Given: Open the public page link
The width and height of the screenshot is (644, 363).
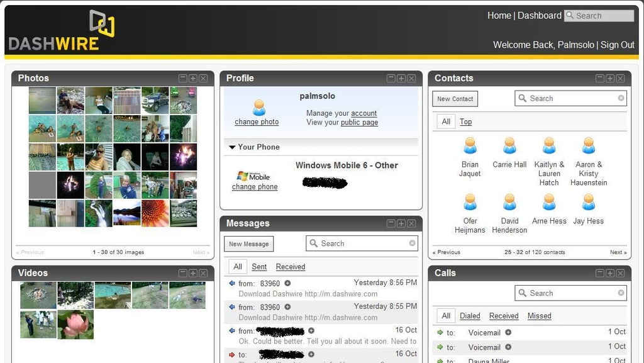Looking at the screenshot, I should click(359, 122).
